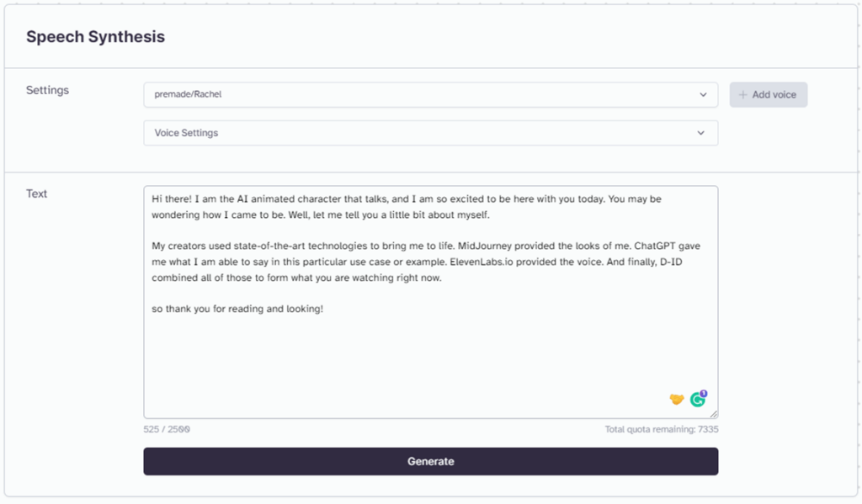Click the chevron arrow of premade/Rachel selector
The height and width of the screenshot is (504, 862).
tap(703, 94)
